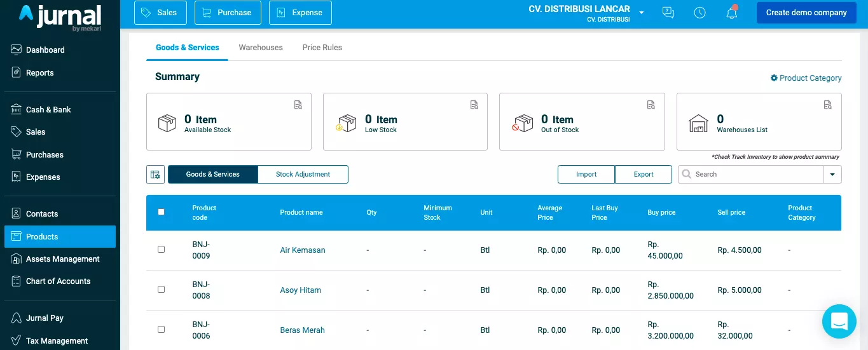
Task: Click the Sales quick-create button
Action: pos(160,13)
